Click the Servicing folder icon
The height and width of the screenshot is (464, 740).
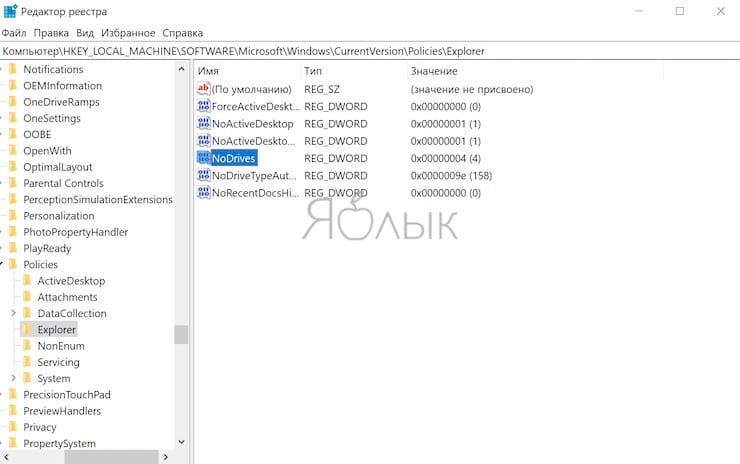(x=27, y=362)
